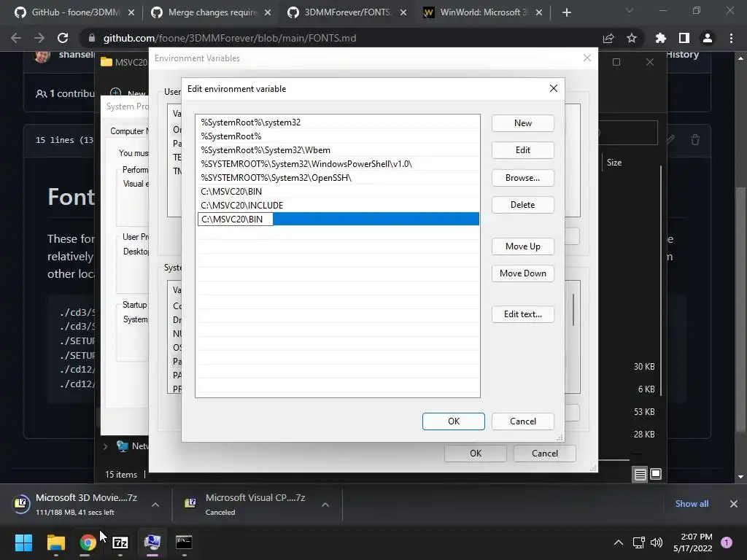Toggle Chrome side panel icon
Image resolution: width=747 pixels, height=560 pixels.
(684, 38)
